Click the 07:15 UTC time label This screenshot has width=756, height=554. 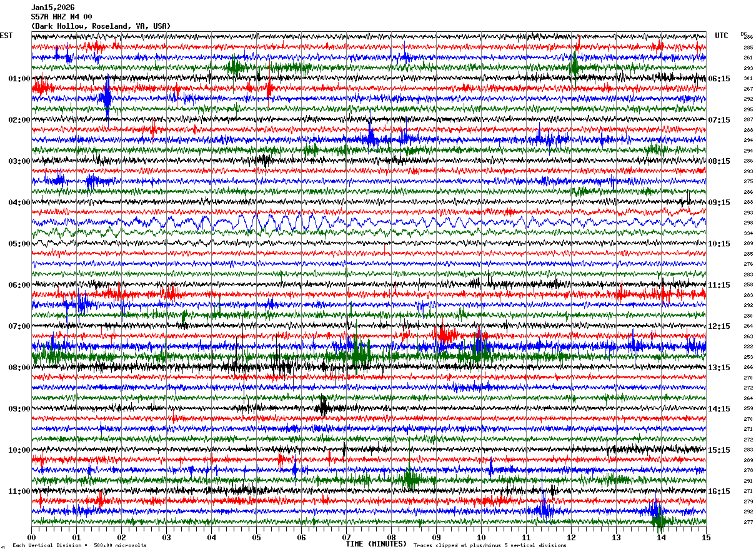pyautogui.click(x=719, y=120)
